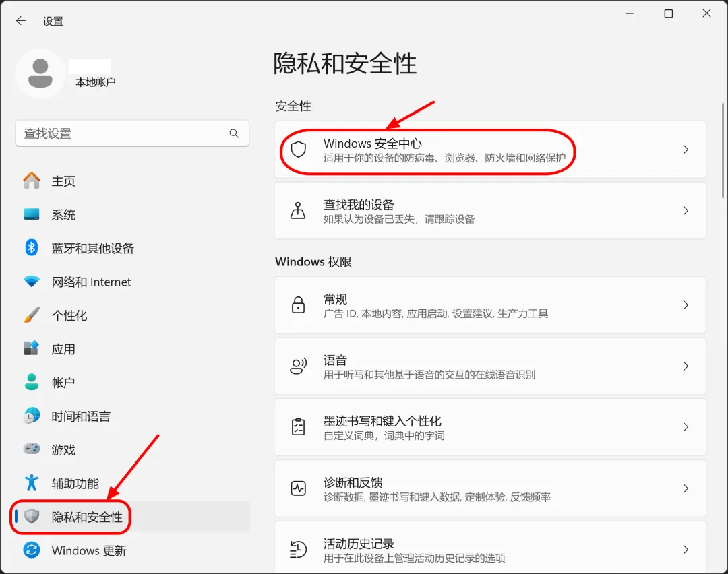Go to 帐户 settings category
728x574 pixels.
[x=132, y=383]
